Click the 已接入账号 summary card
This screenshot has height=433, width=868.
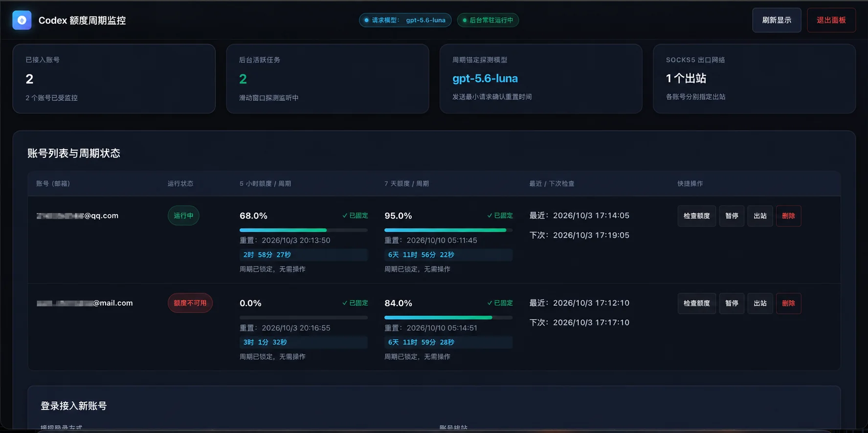[114, 79]
